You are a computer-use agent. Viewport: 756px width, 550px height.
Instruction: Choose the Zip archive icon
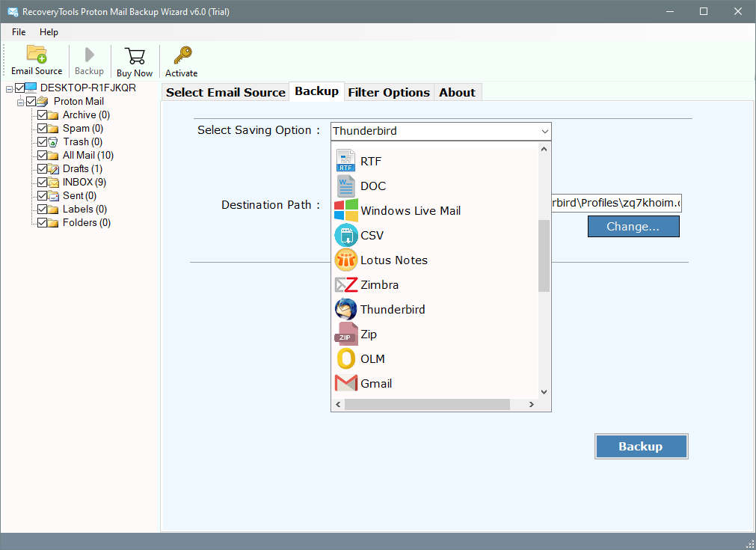[345, 334]
